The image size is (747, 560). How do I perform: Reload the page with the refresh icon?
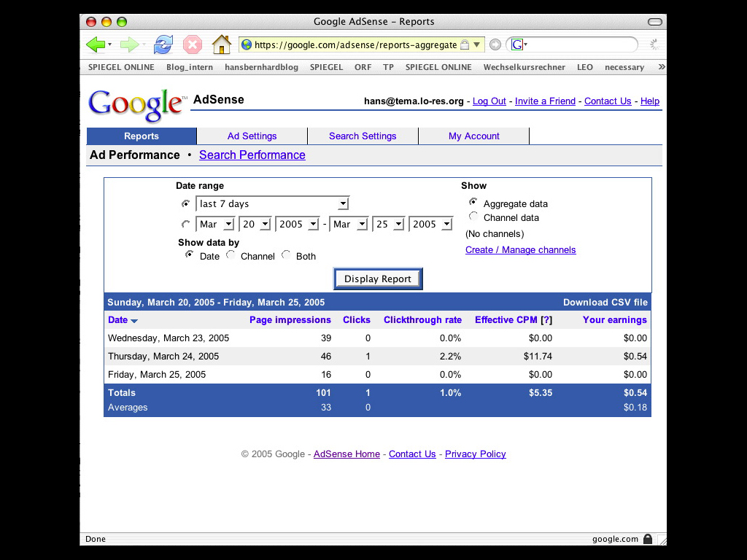tap(163, 44)
